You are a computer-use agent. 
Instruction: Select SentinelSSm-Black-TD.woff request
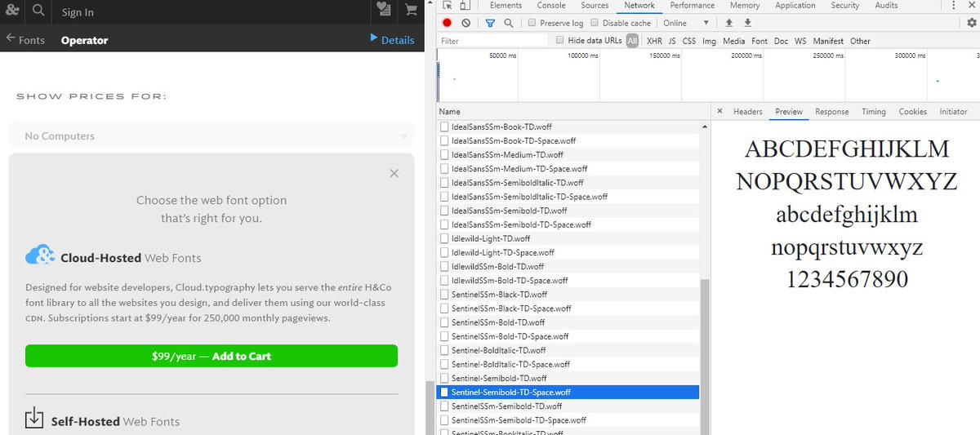[568, 295]
